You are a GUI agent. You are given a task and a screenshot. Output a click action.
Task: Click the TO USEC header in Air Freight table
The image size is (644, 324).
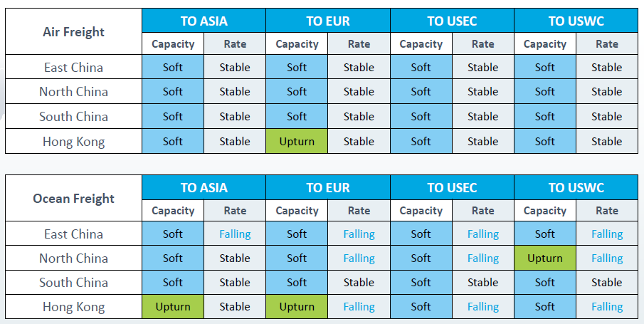click(x=452, y=21)
